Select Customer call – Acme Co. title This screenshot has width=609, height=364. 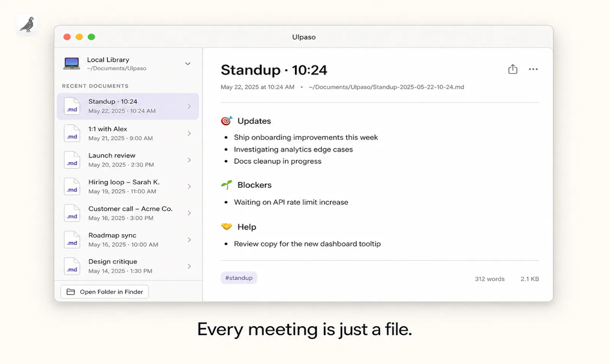click(131, 208)
